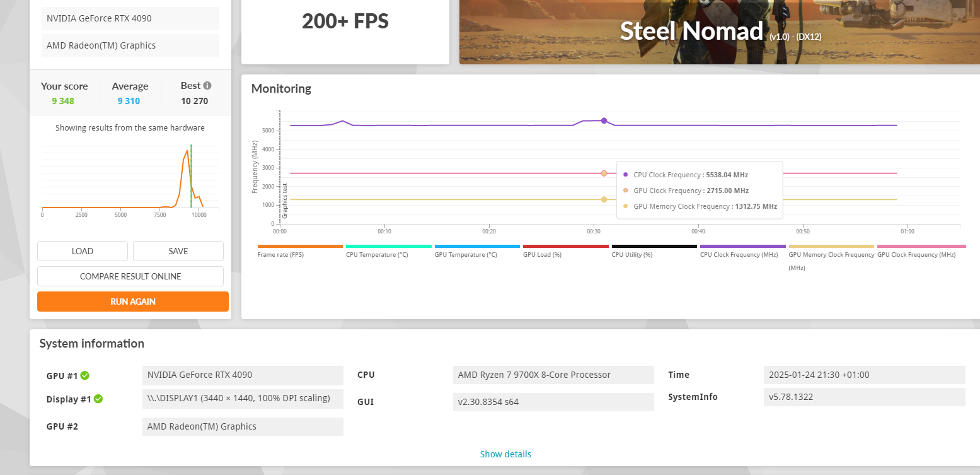Screen dimensions: 980x475
Task: Toggle GPU Clock Frequency legend series
Action: [920, 251]
